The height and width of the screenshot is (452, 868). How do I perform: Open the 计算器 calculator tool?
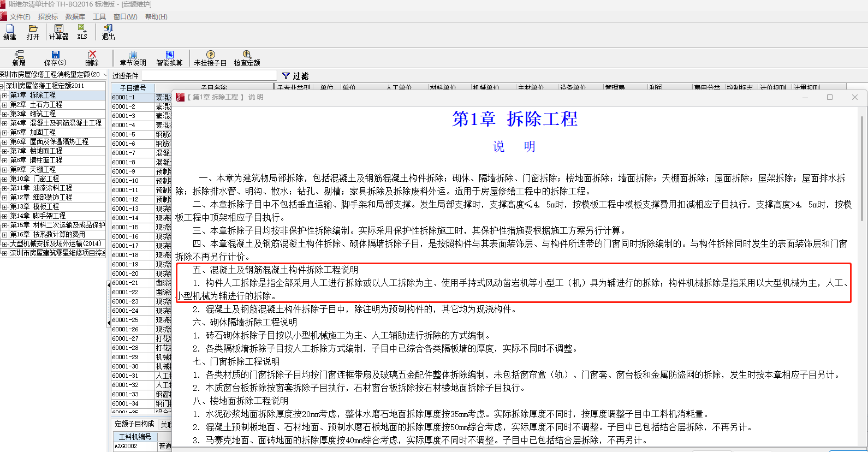[58, 28]
